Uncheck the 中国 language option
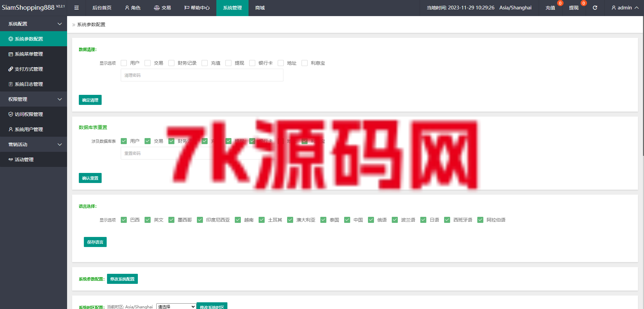 (347, 220)
